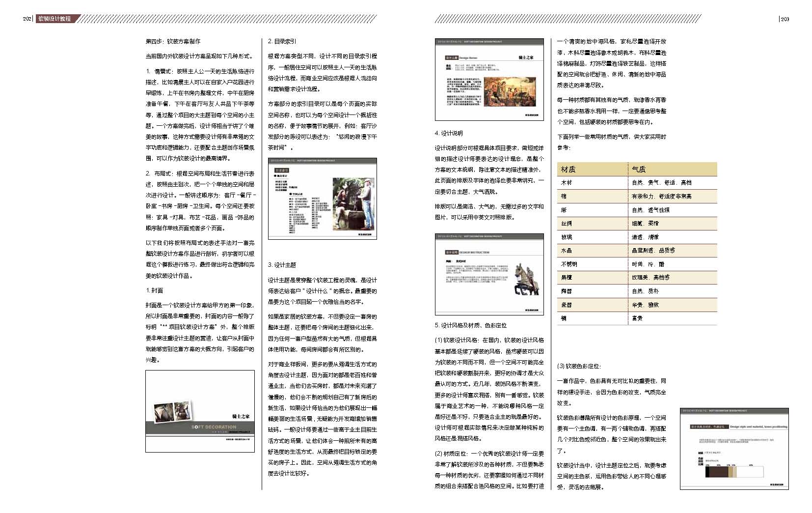Click the (3) 软装色彩定位 subheading
The height and width of the screenshot is (513, 812).
[579, 366]
